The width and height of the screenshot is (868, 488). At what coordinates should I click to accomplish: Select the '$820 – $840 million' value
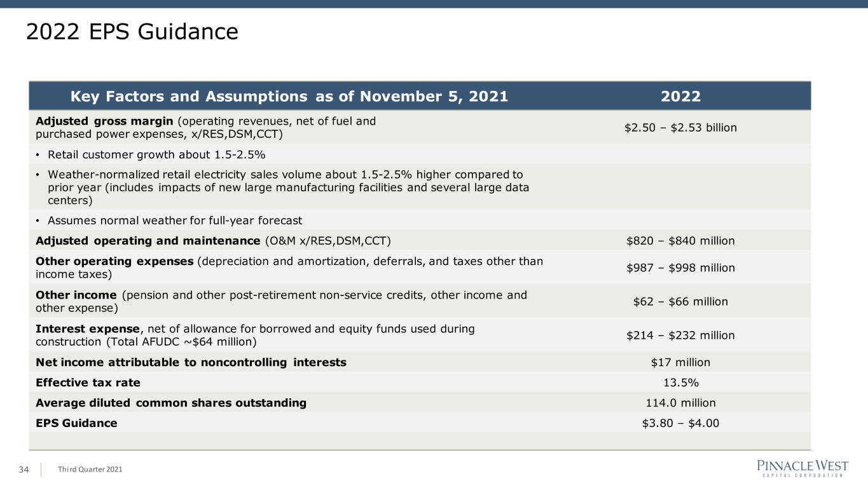(680, 241)
